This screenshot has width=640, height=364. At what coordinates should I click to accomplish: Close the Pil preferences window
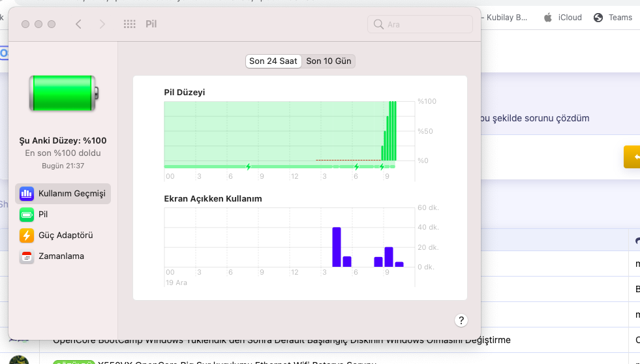25,24
